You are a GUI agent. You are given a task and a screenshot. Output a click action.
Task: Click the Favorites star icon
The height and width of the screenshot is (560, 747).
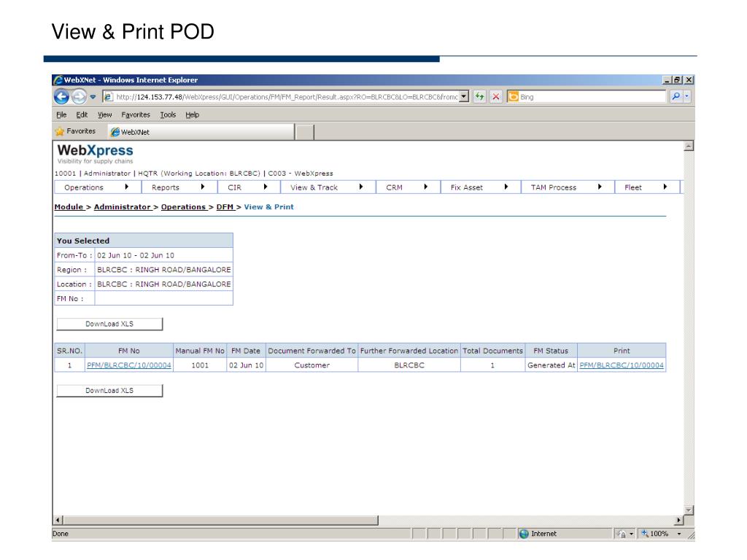60,131
